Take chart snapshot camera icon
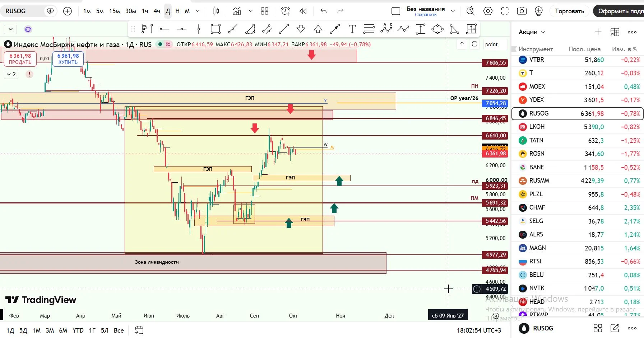Screen dimensions: 644x338 click(x=522, y=11)
